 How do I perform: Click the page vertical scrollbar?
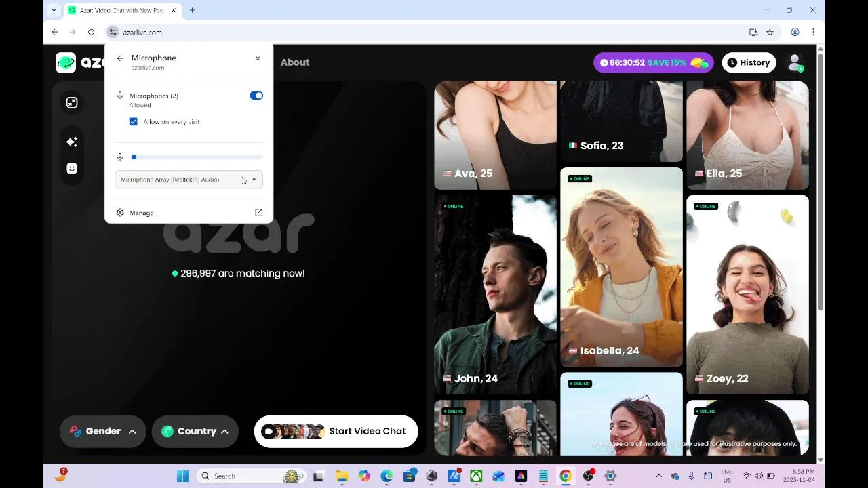[821, 183]
